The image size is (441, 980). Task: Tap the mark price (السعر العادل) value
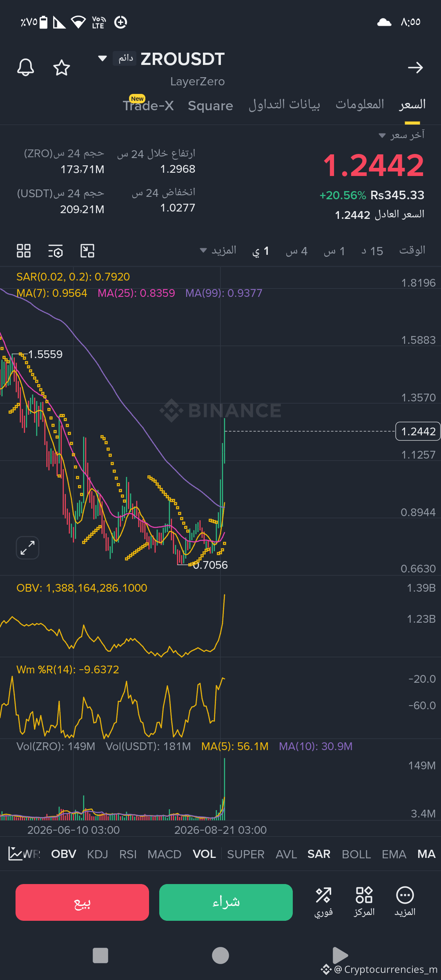352,215
